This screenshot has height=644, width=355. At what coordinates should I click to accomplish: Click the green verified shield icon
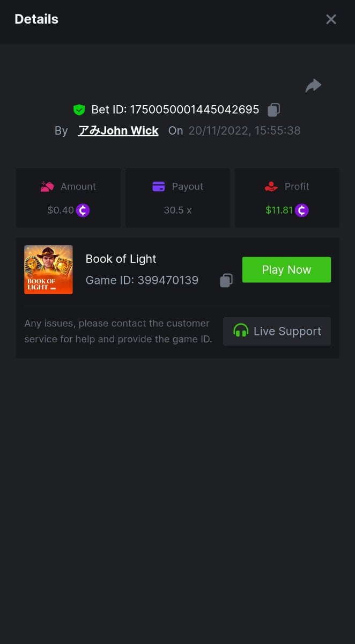click(79, 110)
